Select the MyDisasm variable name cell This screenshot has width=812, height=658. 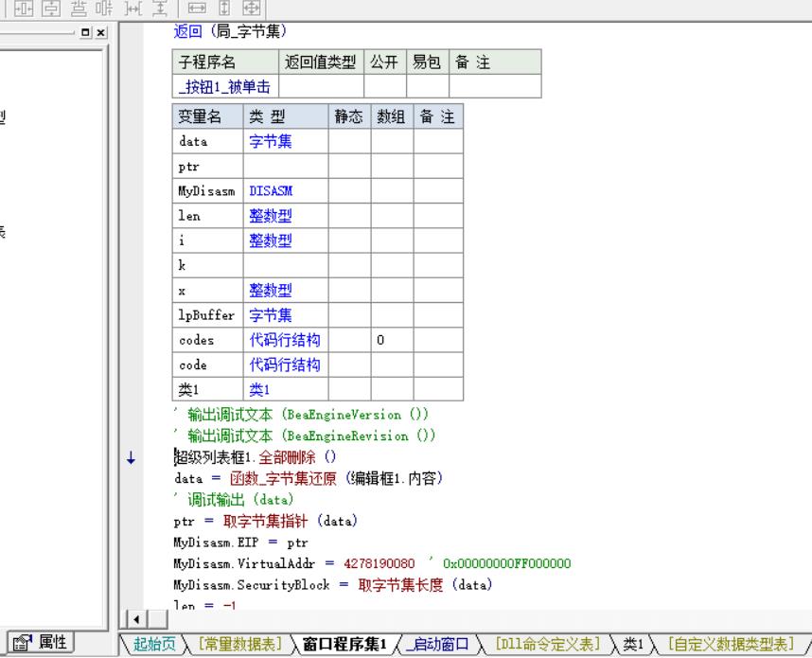[x=207, y=191]
